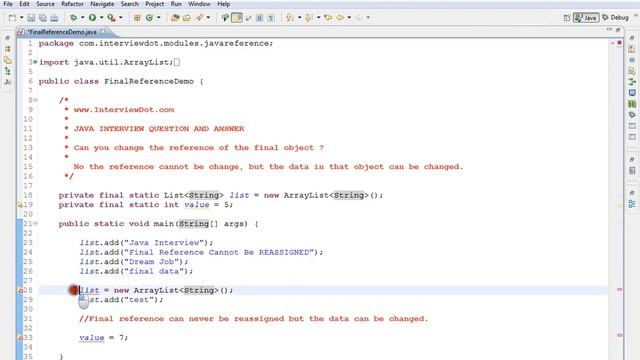Open the Debug configurations dropdown arrow
Viewport: 640px width, 360px height.
[x=82, y=18]
